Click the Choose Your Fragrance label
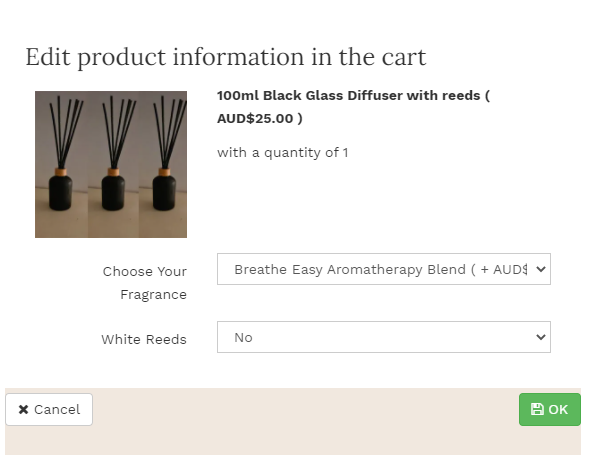The image size is (592, 455). tap(145, 283)
